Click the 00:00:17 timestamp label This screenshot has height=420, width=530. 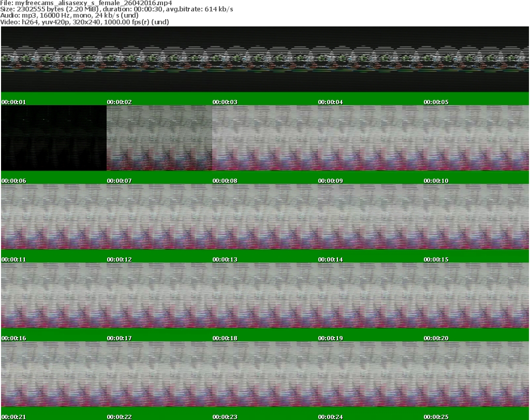(120, 338)
